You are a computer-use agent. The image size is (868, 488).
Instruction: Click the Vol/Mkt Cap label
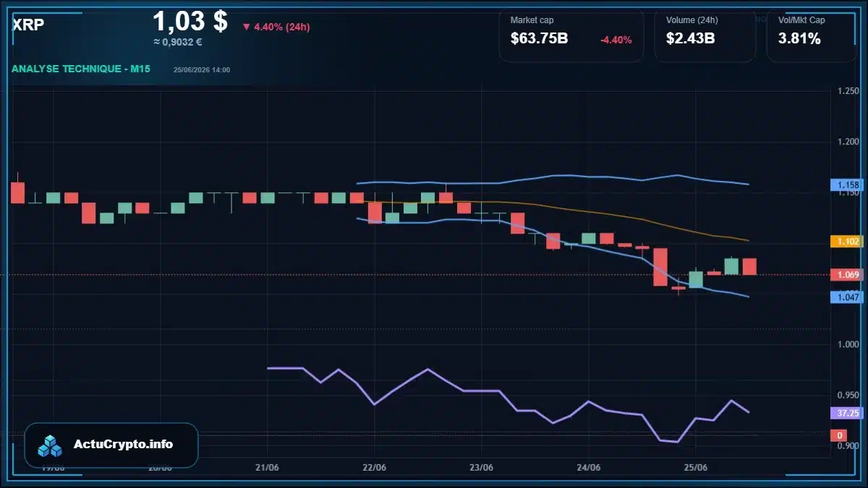pyautogui.click(x=801, y=20)
